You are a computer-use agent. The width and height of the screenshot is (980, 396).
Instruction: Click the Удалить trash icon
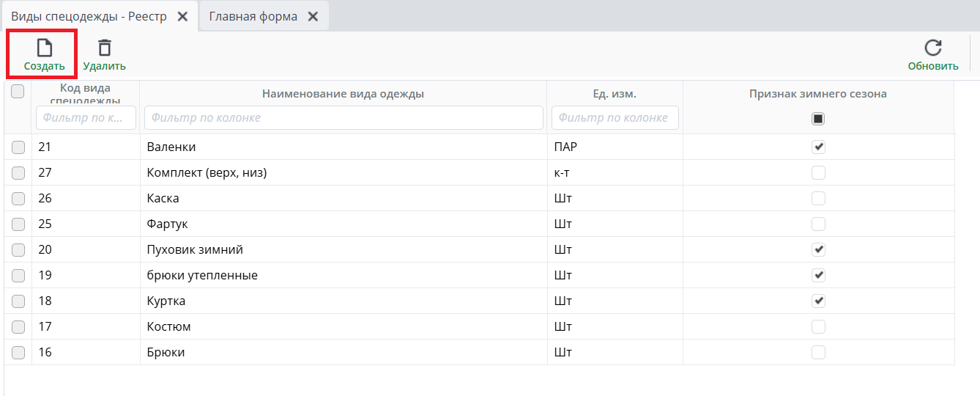(105, 48)
